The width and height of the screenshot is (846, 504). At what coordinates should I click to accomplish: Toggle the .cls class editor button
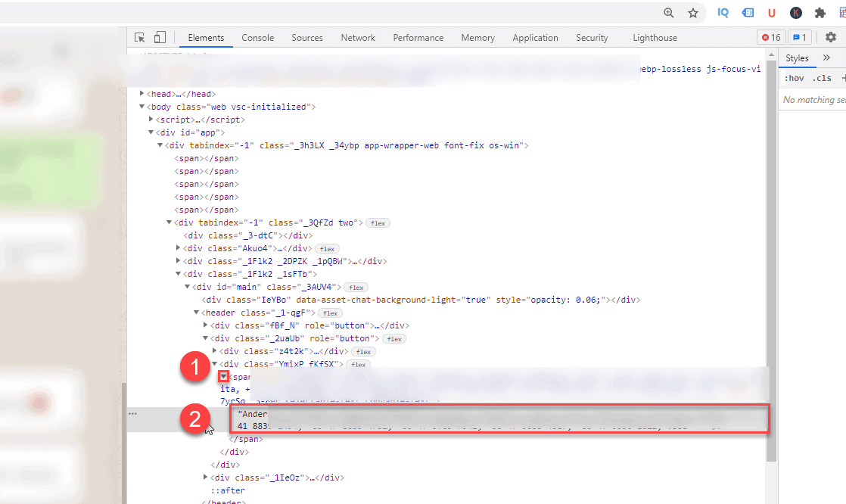click(x=822, y=78)
